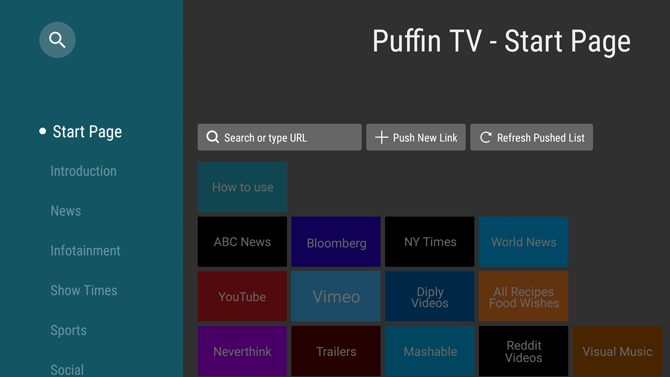Image resolution: width=670 pixels, height=377 pixels.
Task: Open the ABC News tile
Action: tap(242, 242)
